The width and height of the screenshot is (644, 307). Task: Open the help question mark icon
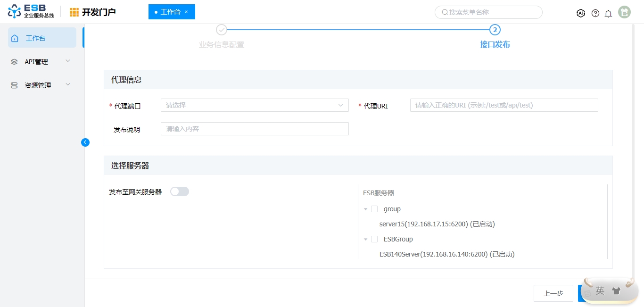click(x=595, y=13)
